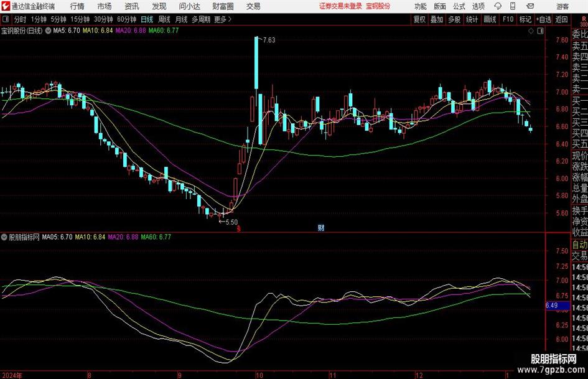The image size is (588, 379).
Task: Open the 选项 options dropdown menu
Action: click(478, 6)
